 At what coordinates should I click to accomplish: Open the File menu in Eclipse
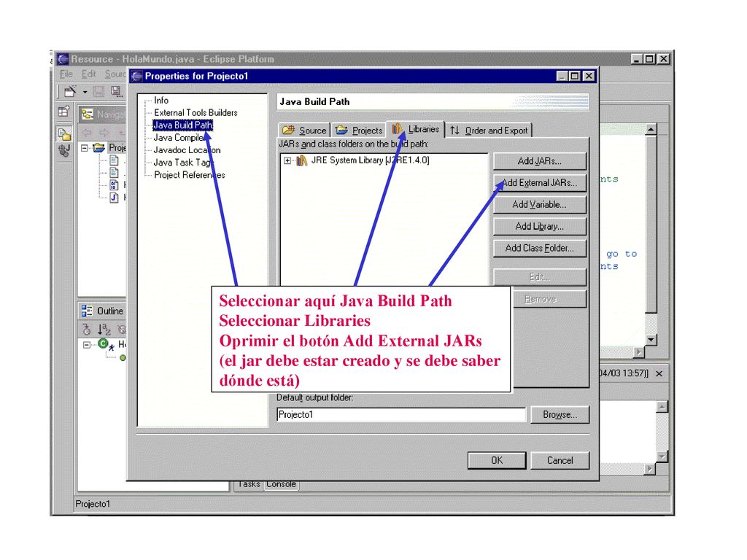coord(66,74)
